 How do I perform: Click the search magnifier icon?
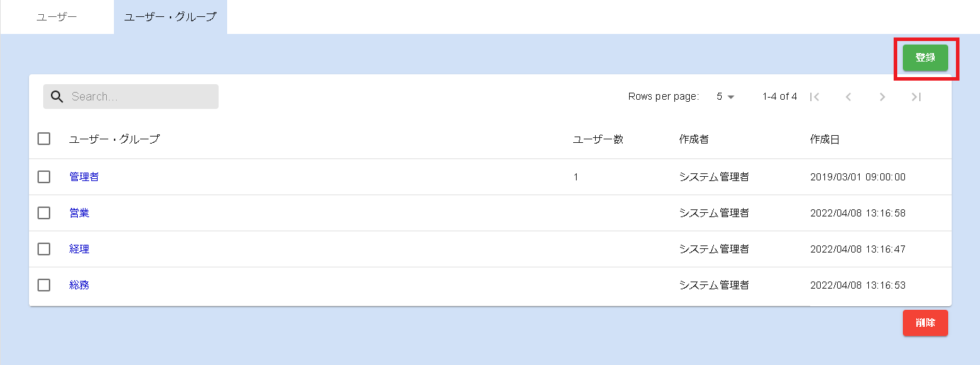57,97
